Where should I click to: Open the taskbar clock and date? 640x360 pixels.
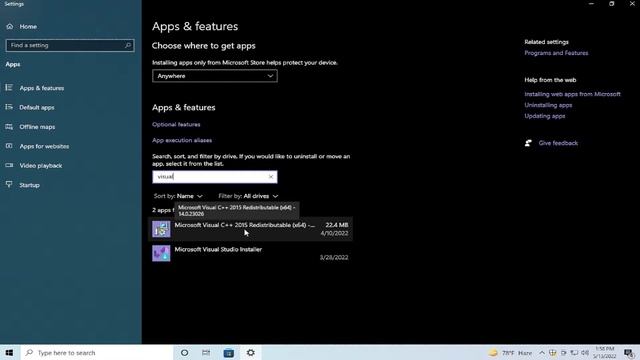click(604, 353)
